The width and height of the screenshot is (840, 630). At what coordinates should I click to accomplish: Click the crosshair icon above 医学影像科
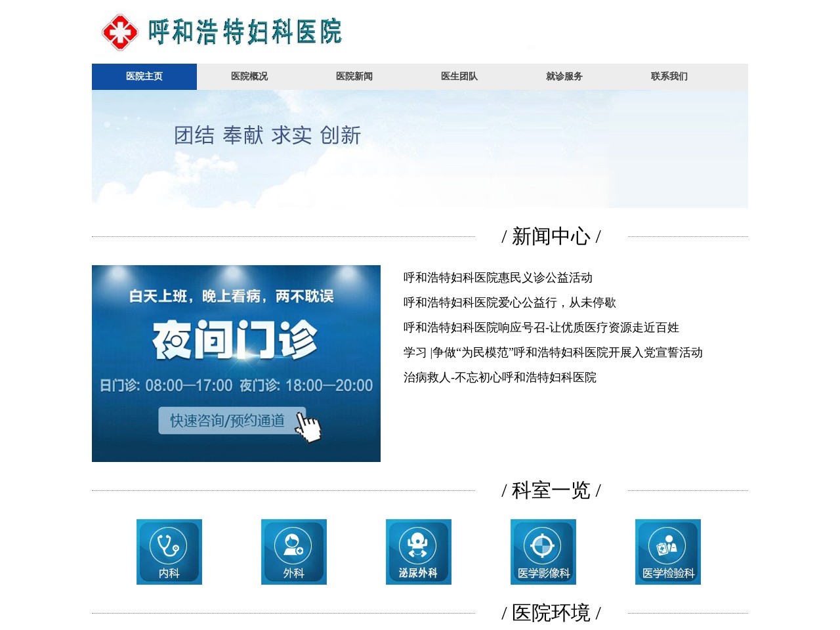(543, 543)
